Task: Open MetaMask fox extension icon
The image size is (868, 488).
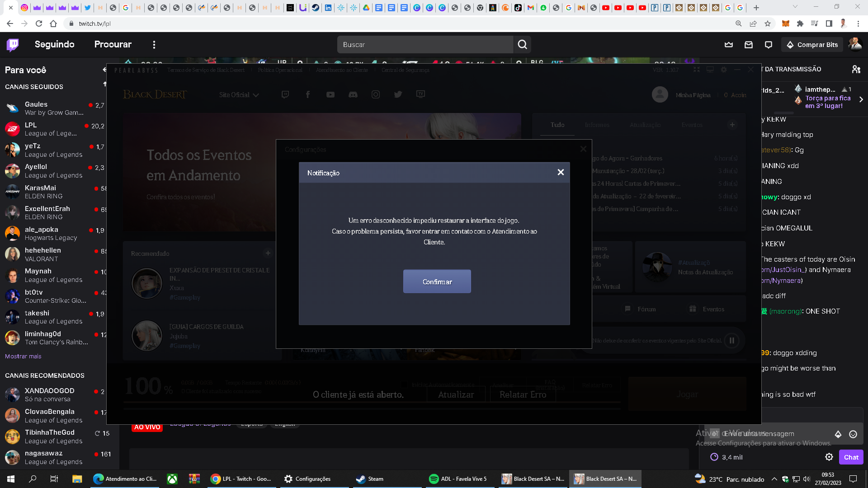Action: (x=786, y=23)
